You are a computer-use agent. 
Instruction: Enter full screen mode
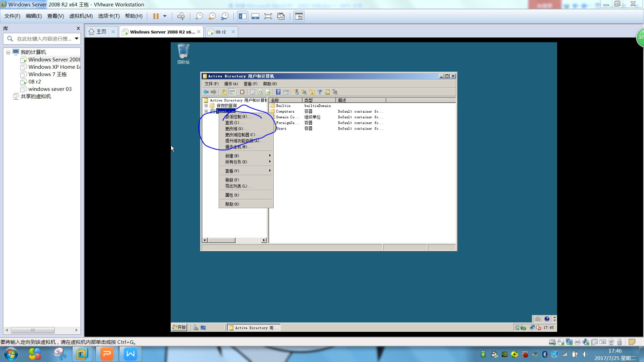[x=268, y=16]
